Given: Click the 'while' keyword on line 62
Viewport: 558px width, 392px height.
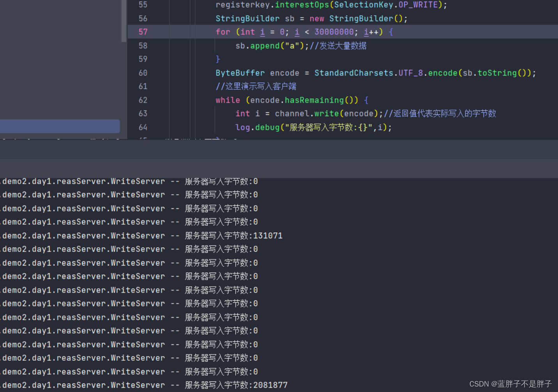Looking at the screenshot, I should tap(228, 100).
